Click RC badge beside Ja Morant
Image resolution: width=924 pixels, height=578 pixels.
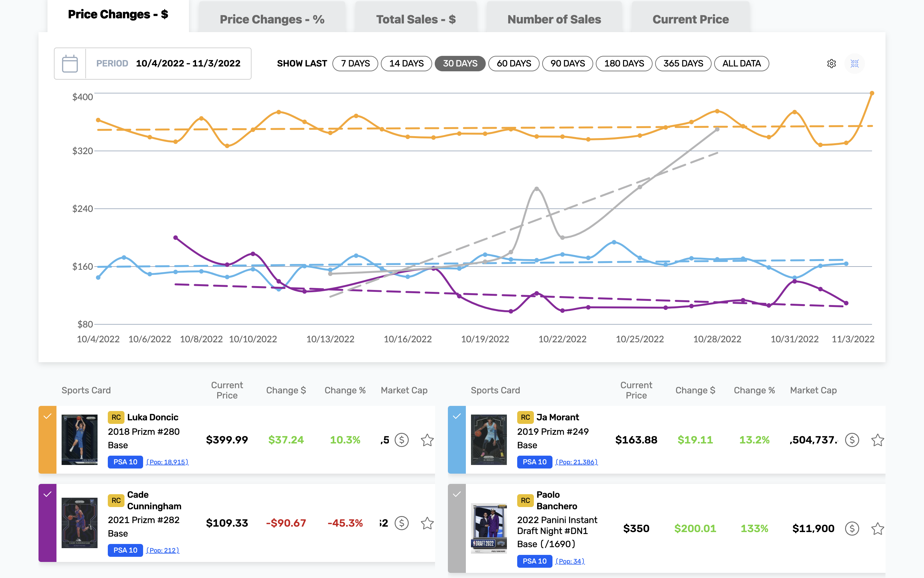coord(526,417)
